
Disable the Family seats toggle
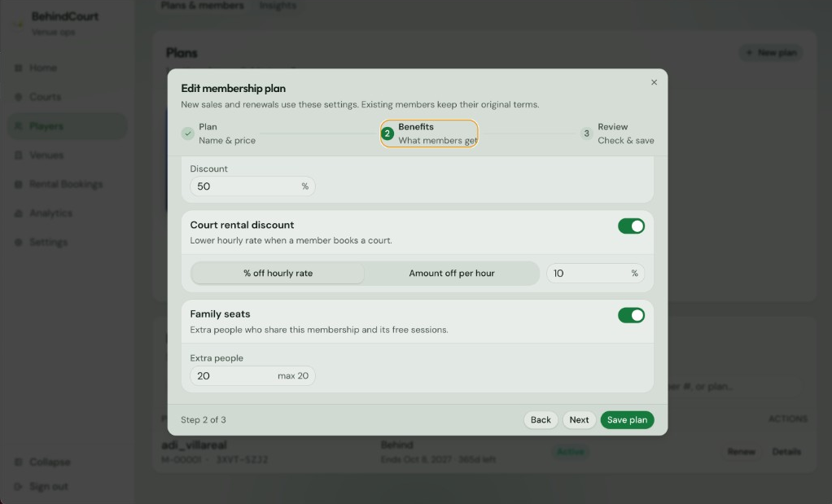point(631,315)
